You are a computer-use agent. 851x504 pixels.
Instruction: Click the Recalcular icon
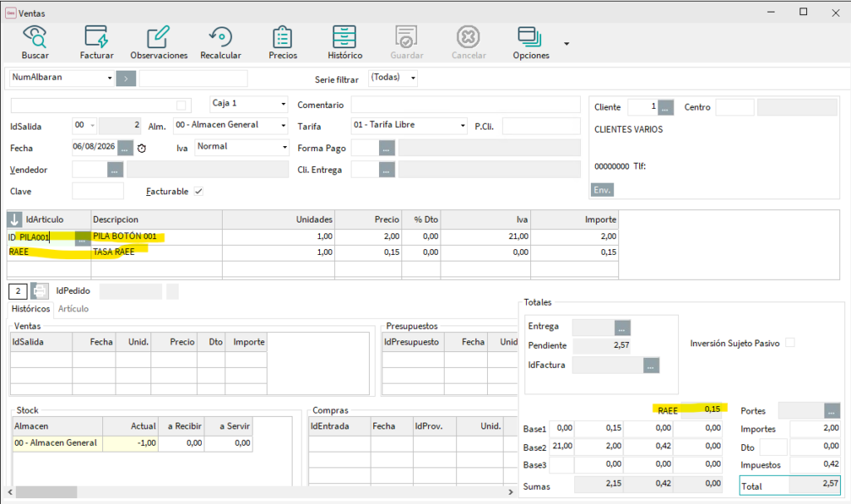(x=220, y=42)
